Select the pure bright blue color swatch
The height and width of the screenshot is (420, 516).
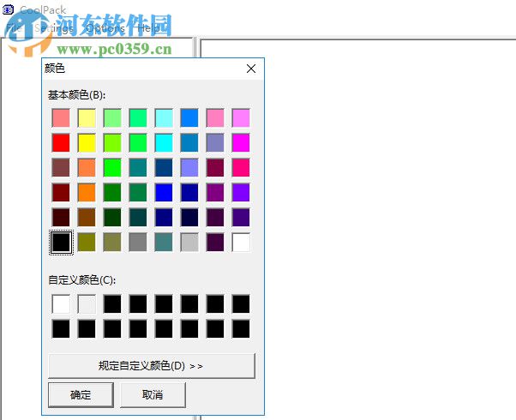[164, 192]
